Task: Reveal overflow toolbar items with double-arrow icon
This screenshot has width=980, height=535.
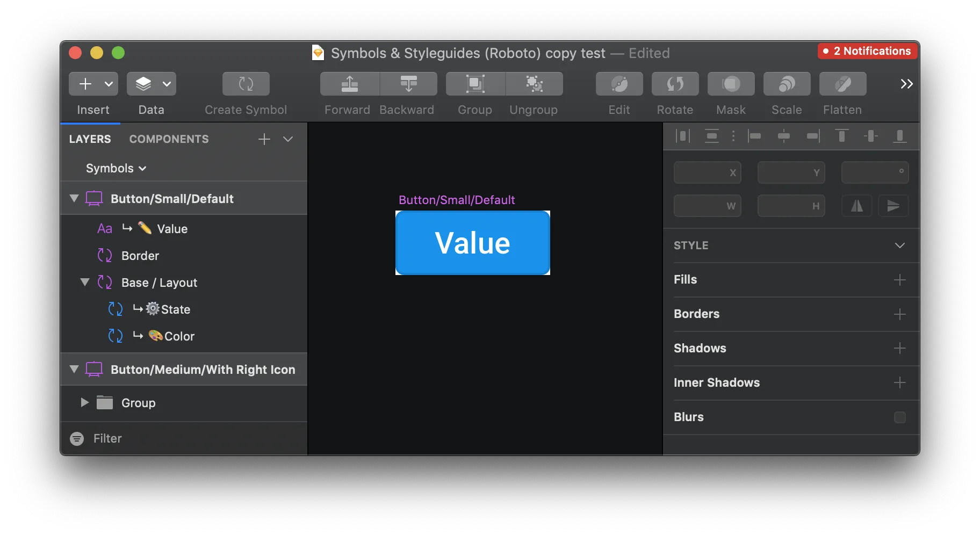Action: pos(907,84)
